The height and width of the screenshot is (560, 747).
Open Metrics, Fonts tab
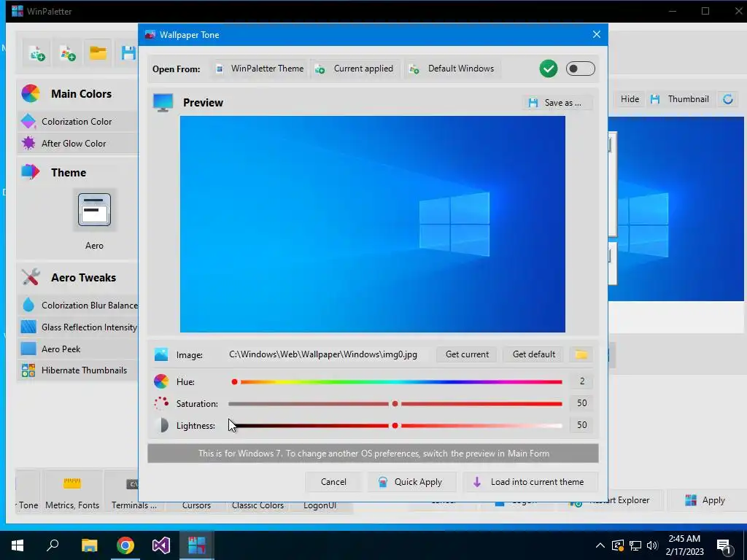click(x=72, y=491)
